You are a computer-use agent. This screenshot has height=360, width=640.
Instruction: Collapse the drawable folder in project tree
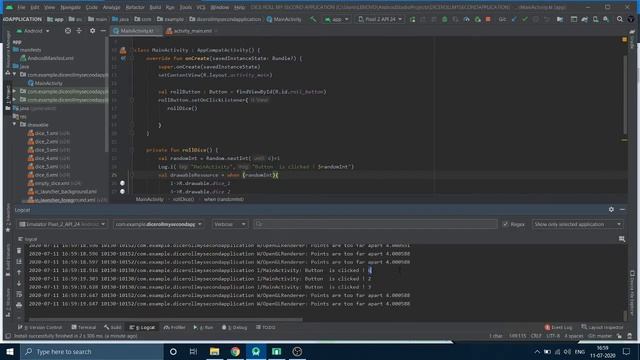14,124
